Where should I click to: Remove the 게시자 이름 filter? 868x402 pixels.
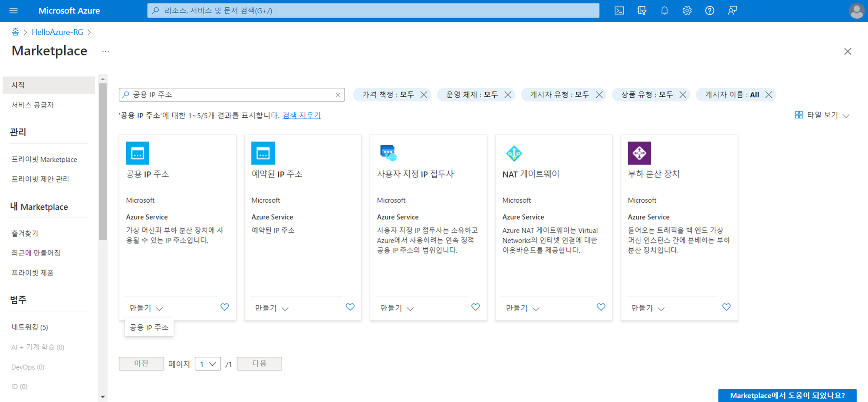click(x=769, y=95)
